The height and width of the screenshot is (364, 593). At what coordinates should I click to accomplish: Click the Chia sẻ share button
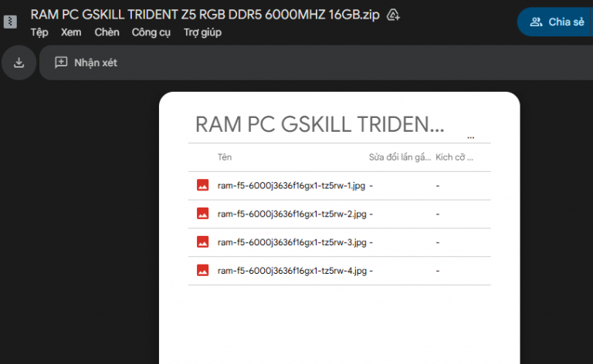555,22
